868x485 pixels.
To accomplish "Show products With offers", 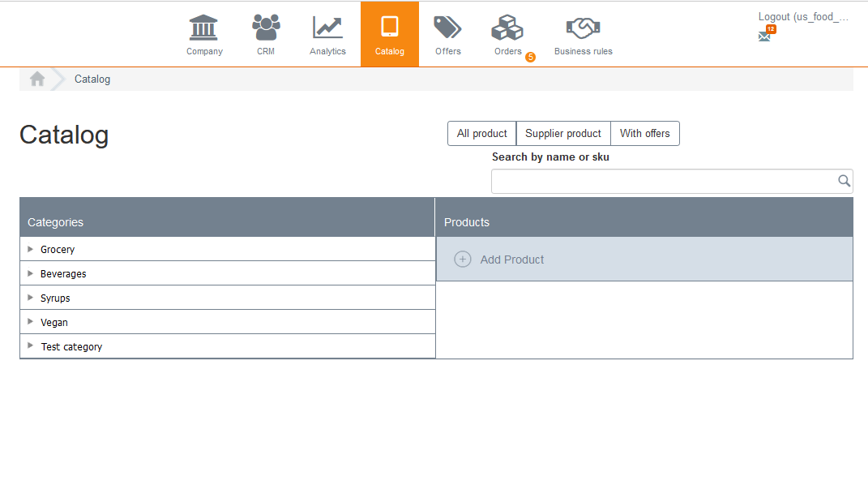I will click(645, 134).
